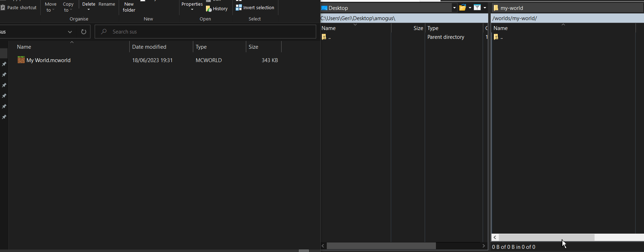Click the My World.mcworld file icon
Image resolution: width=644 pixels, height=252 pixels.
(x=21, y=60)
